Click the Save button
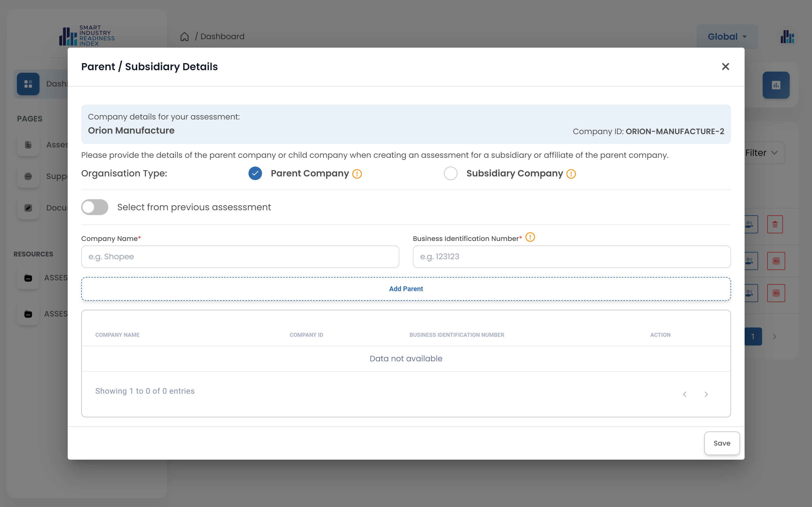This screenshot has width=812, height=507. click(722, 443)
